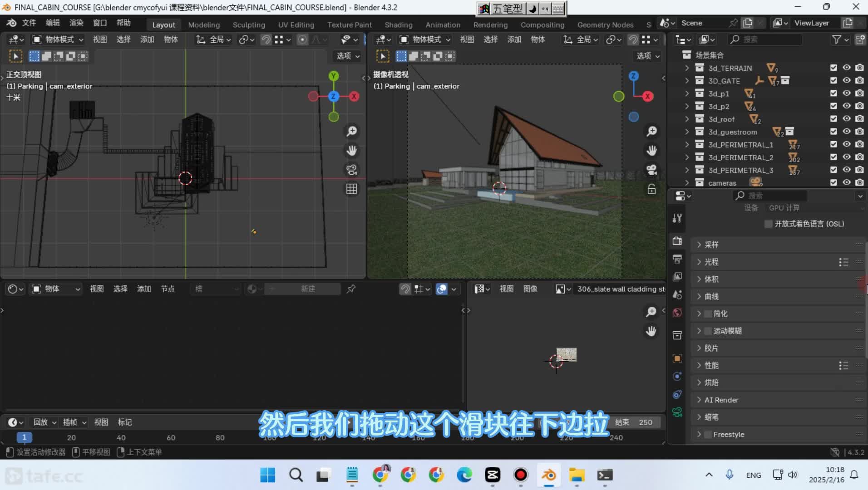Switch to the Shading workspace tab
Image resolution: width=868 pixels, height=490 pixels.
coord(398,25)
